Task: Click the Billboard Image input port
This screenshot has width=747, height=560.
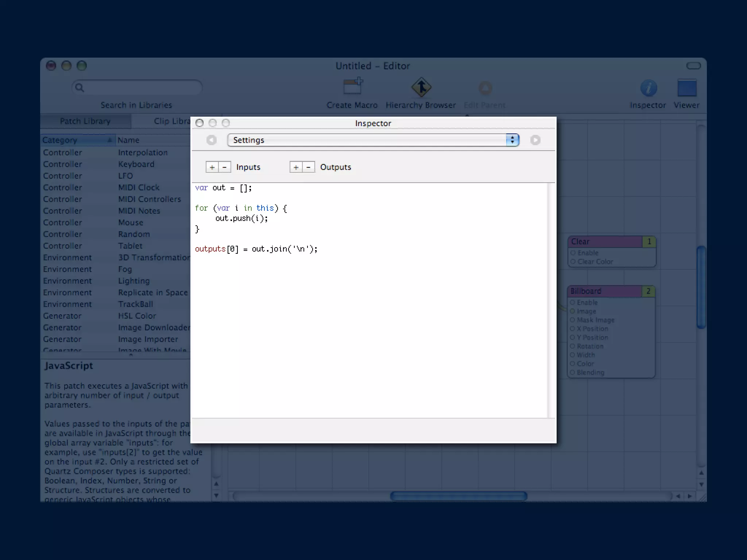Action: tap(572, 311)
